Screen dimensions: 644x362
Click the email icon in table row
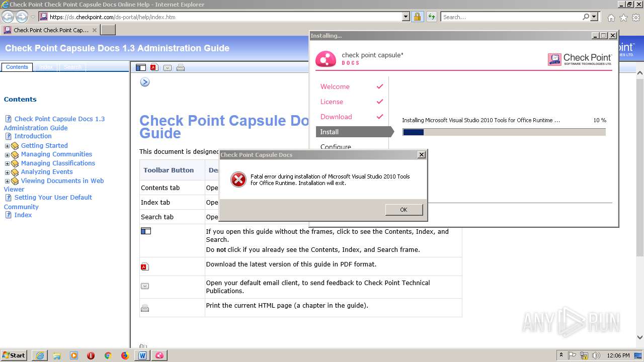coord(145,286)
